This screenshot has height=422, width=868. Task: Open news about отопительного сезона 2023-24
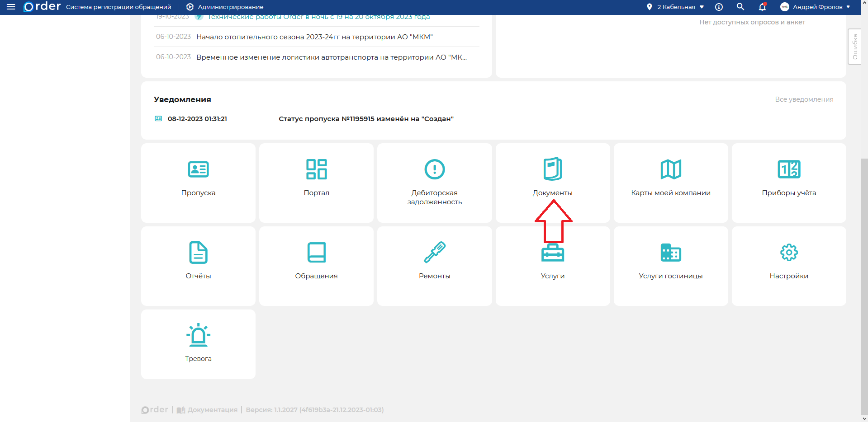coord(314,37)
